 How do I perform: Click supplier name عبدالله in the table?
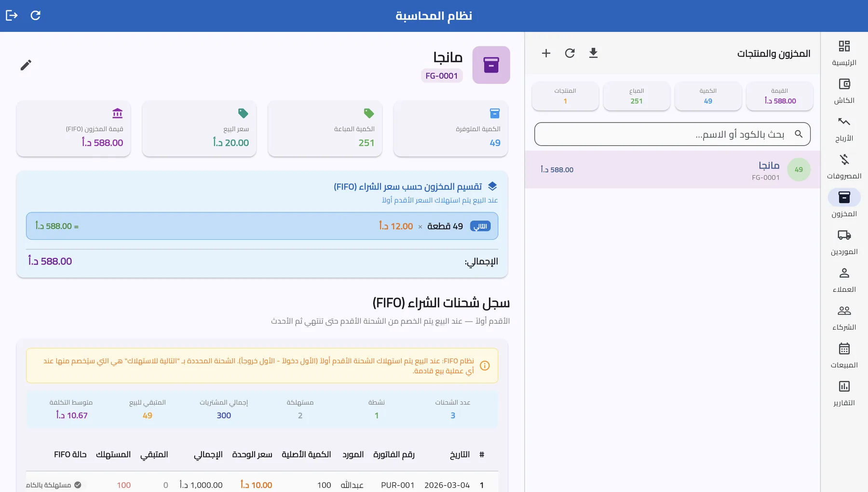352,485
